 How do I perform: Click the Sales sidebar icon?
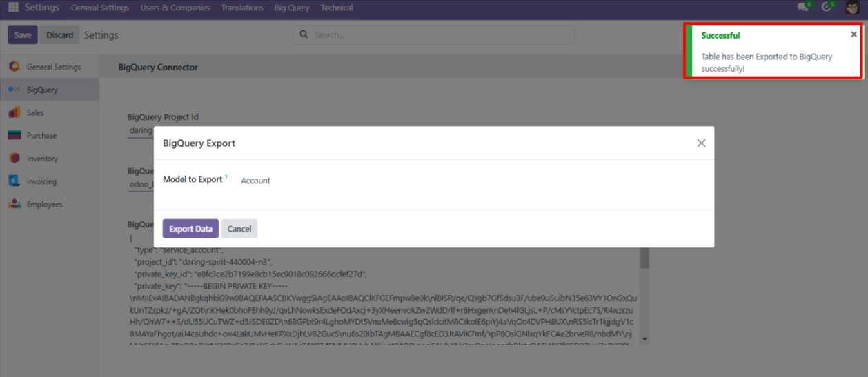14,112
